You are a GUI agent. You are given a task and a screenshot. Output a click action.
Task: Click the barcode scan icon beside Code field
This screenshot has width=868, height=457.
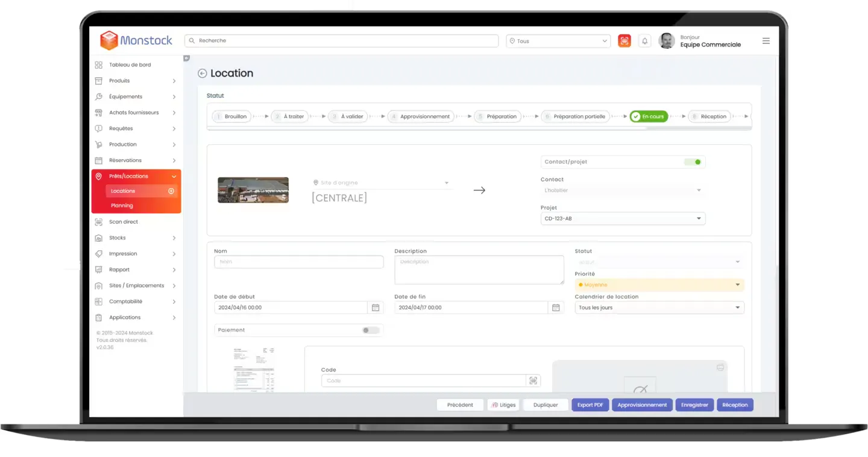coord(533,381)
